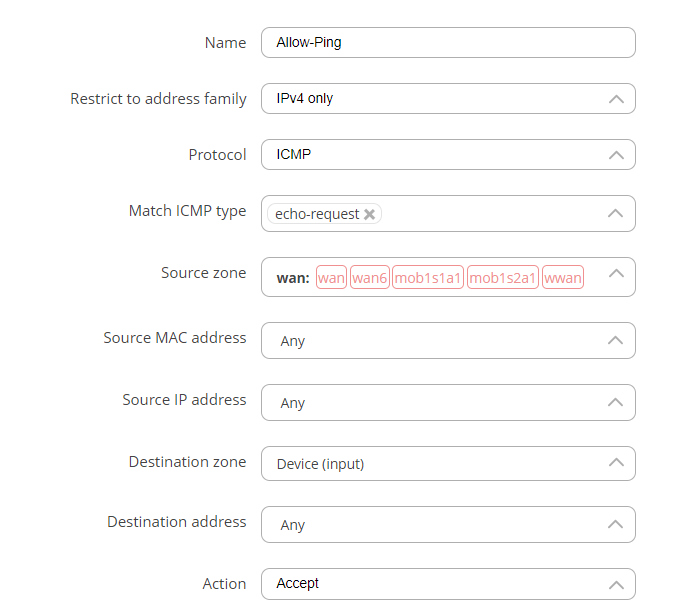Open the Action dropdown chevron
Image resolution: width=693 pixels, height=616 pixels.
(x=616, y=584)
